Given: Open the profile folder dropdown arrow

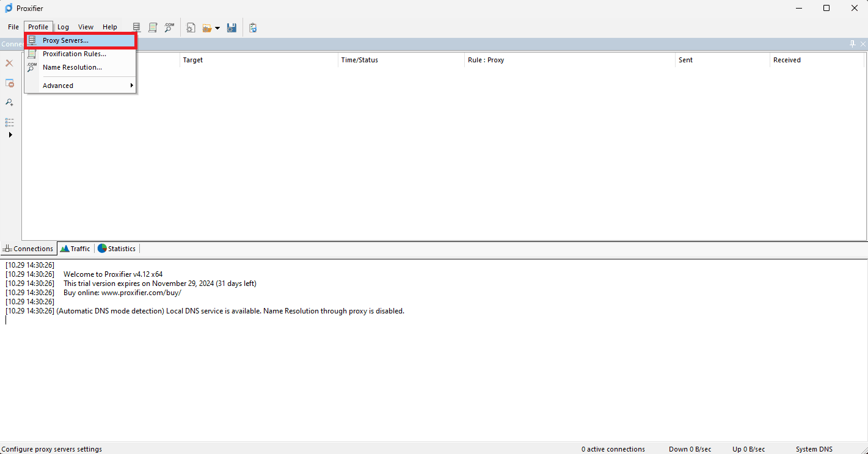Looking at the screenshot, I should pos(217,27).
